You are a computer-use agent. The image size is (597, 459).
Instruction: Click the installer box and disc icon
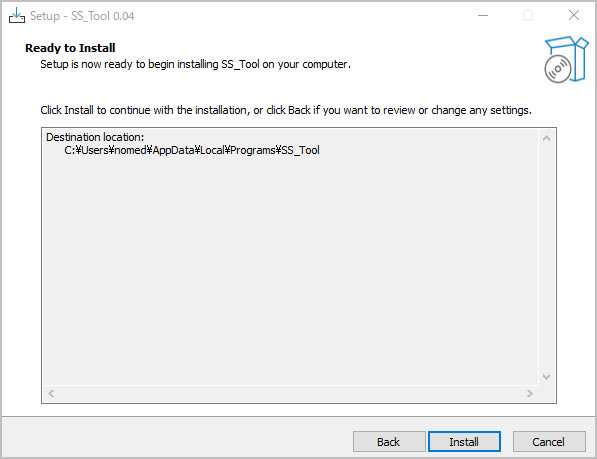click(566, 59)
